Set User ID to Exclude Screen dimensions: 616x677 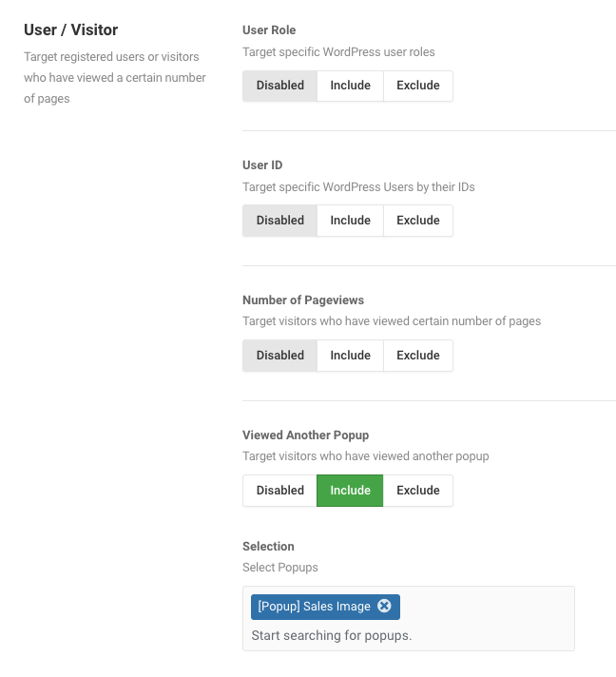click(418, 221)
